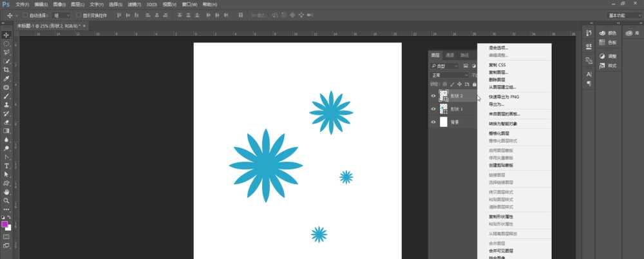644x259 pixels.
Task: Open the Adjustments (调整) panel icon
Action: (607, 56)
